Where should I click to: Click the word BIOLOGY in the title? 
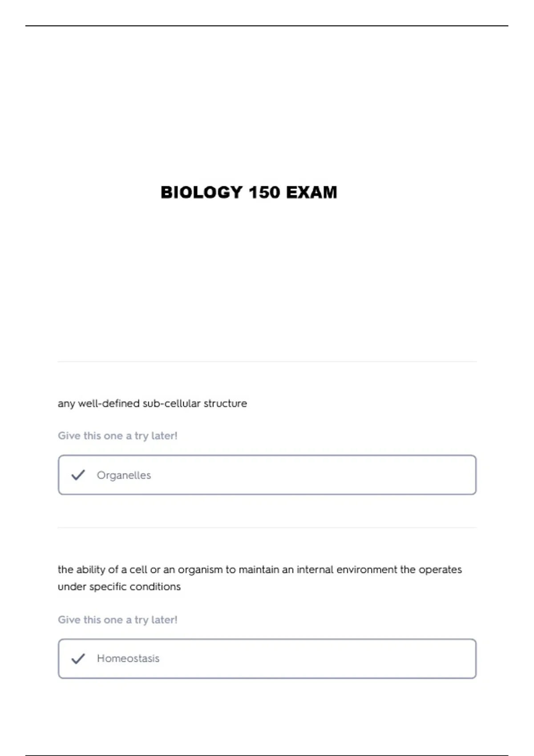click(x=201, y=193)
